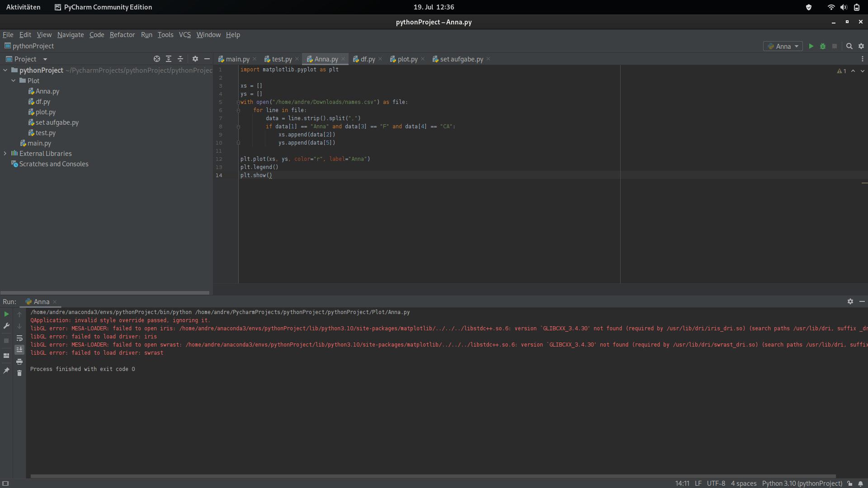
Task: Switch to the plot.py editor tab
Action: pos(407,59)
